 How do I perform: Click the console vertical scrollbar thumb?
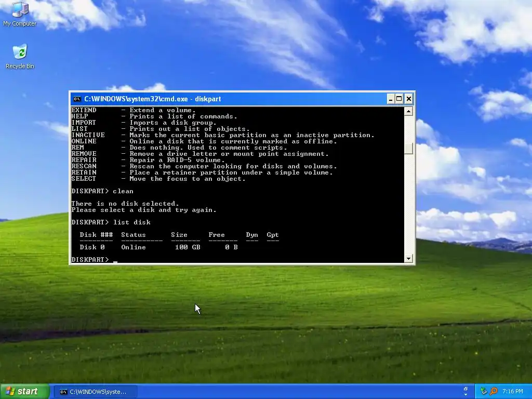click(x=408, y=148)
